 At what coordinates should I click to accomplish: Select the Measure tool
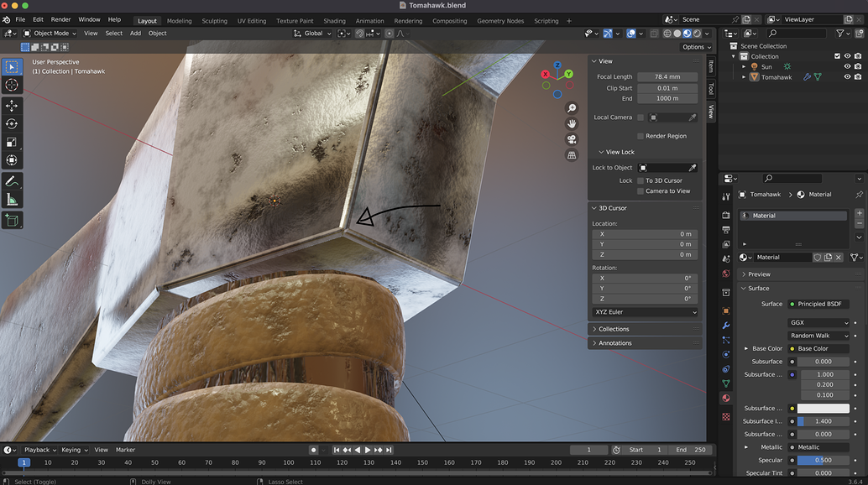[x=12, y=200]
